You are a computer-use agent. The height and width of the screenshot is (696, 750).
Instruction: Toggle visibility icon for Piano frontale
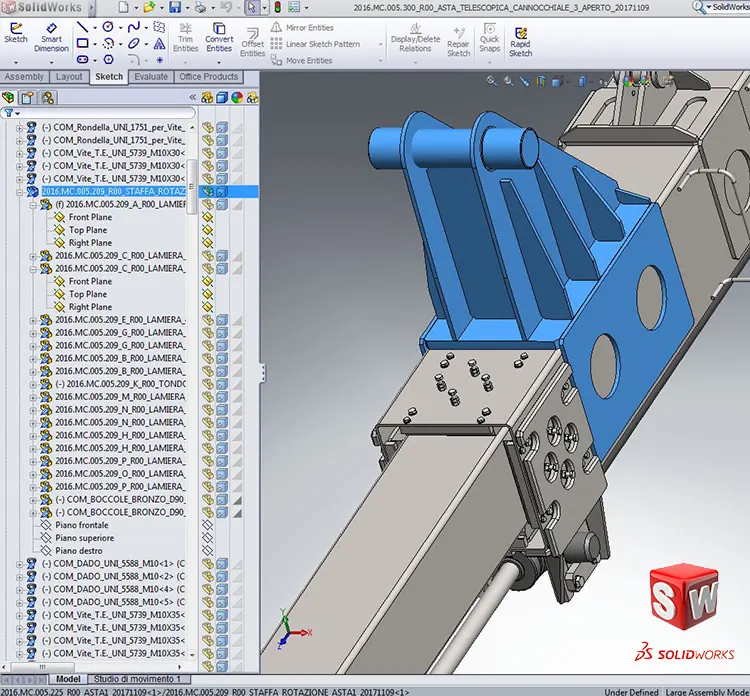tap(207, 525)
